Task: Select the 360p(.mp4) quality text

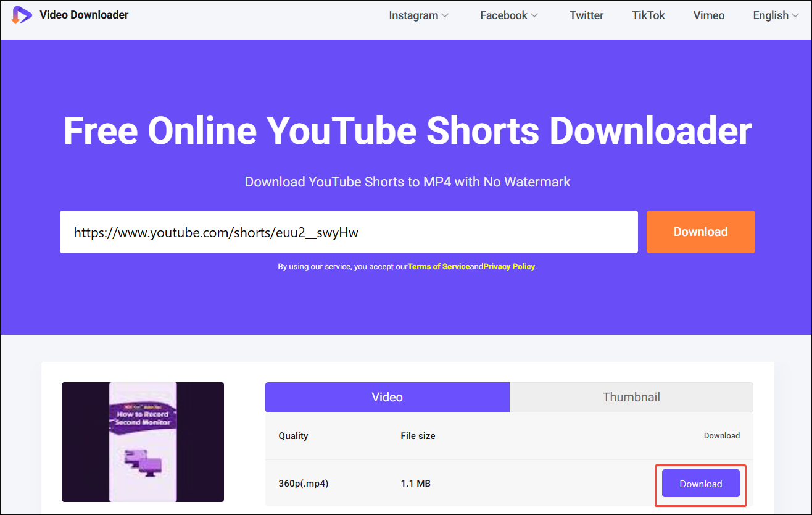Action: click(304, 484)
